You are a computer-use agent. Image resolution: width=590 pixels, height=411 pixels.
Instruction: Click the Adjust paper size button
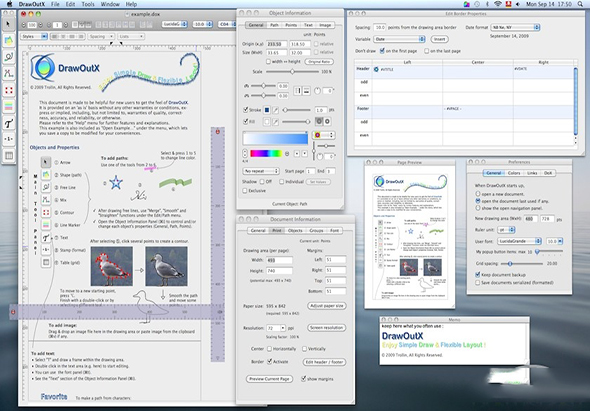(x=327, y=306)
